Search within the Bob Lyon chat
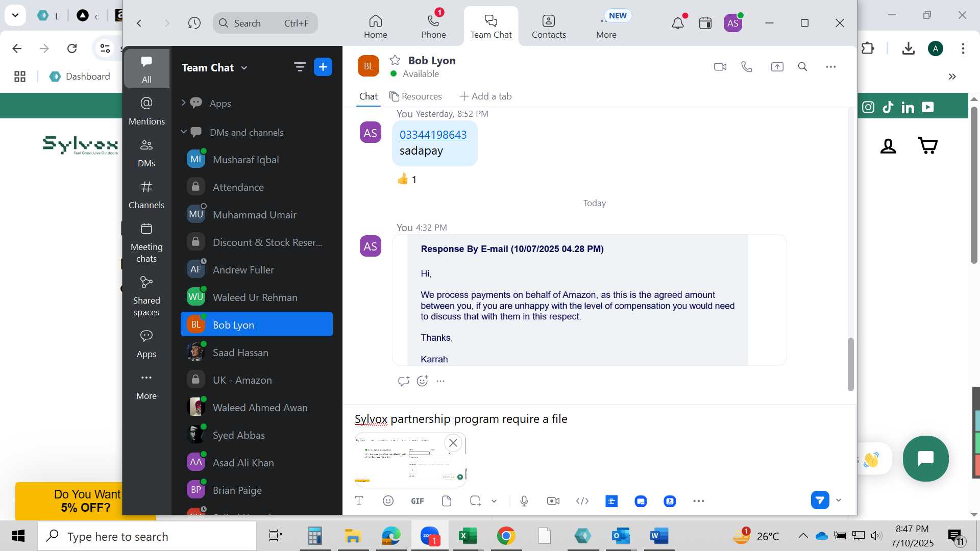Screen dimensions: 980x551 pos(802,67)
